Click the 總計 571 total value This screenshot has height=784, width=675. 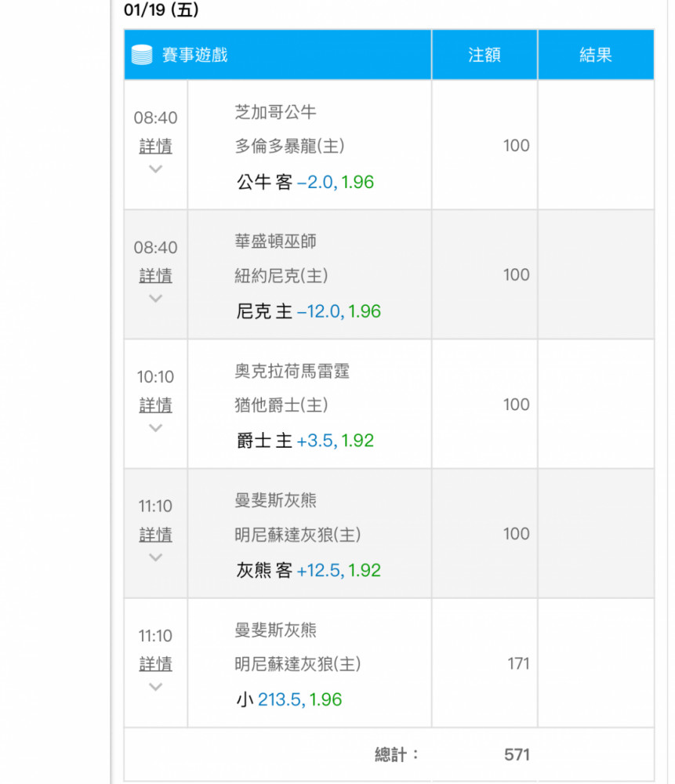click(x=517, y=754)
